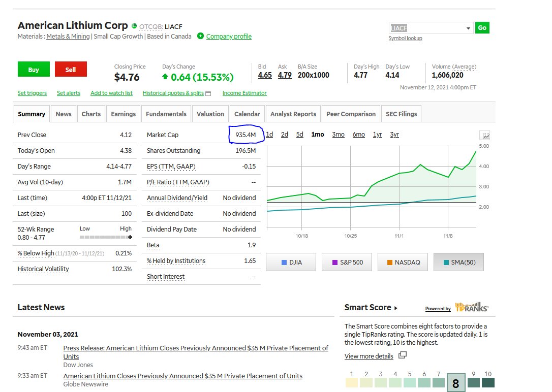Click the Short Interest label
Screen dimensions: 552x392
click(166, 277)
